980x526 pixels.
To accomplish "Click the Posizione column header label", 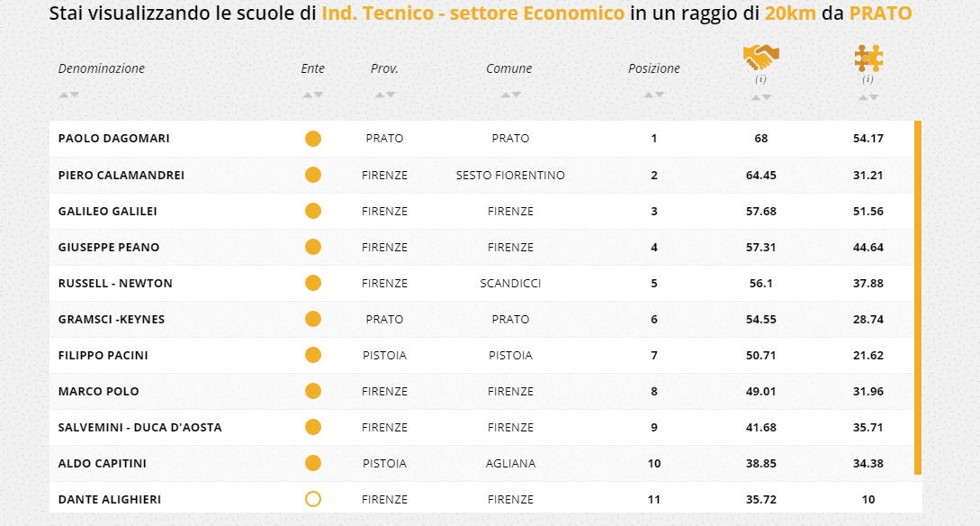I will coord(654,68).
